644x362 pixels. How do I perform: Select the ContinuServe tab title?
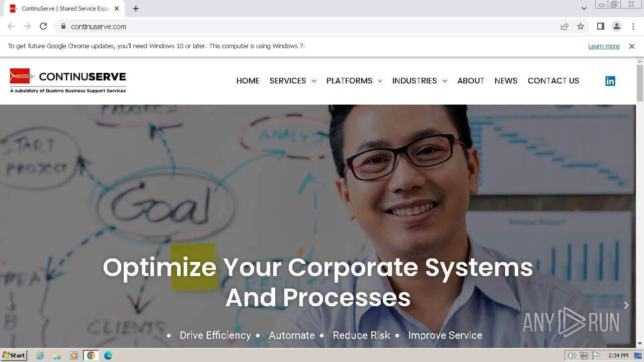[65, 9]
